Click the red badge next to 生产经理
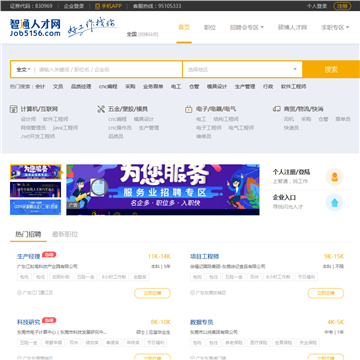The image size is (360, 360). [x=49, y=255]
